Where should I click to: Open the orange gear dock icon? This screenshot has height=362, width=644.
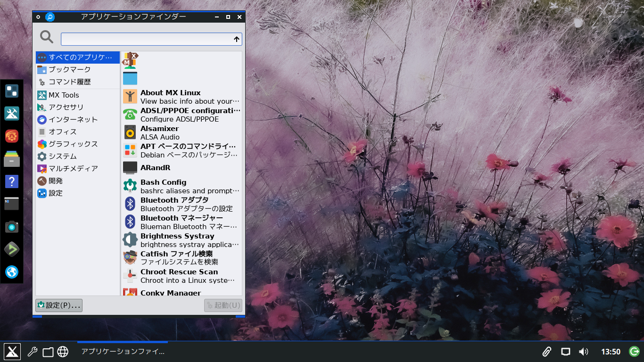click(x=12, y=136)
